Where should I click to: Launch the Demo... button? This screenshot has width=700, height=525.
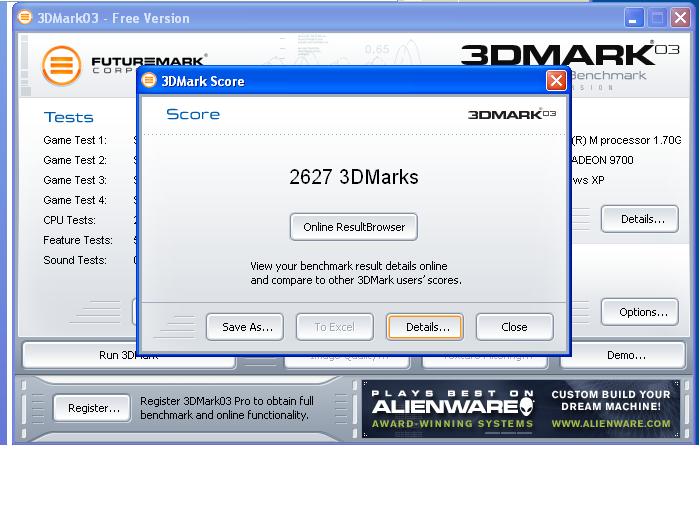click(x=626, y=355)
